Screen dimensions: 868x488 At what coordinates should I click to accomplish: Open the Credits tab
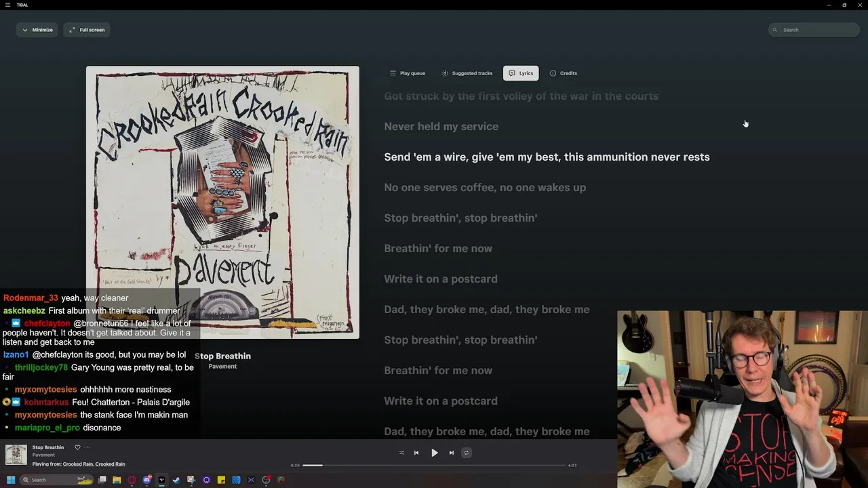click(x=564, y=73)
